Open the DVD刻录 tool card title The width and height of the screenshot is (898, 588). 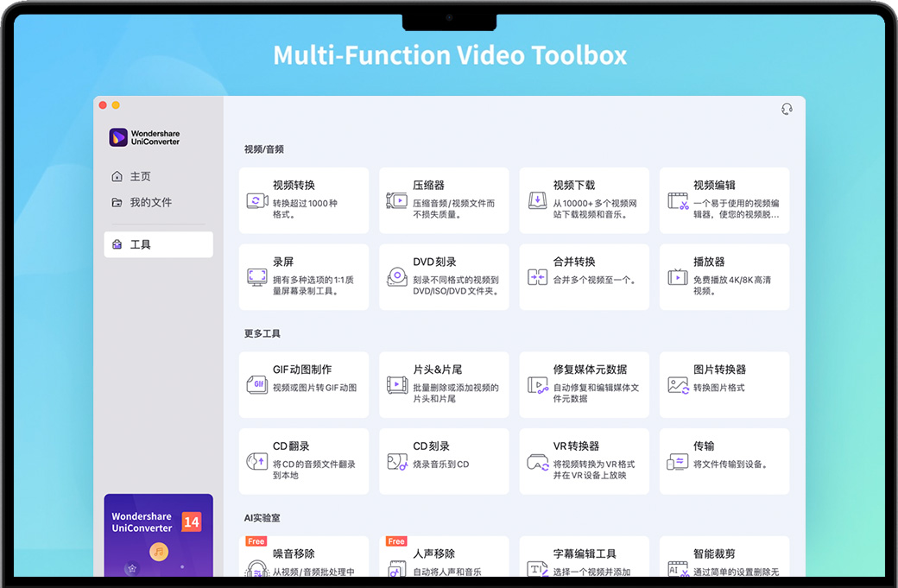click(x=434, y=262)
